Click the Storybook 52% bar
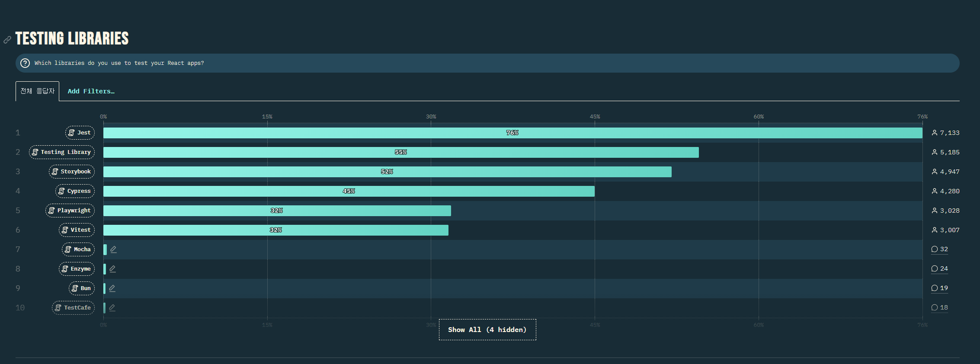Viewport: 980px width, 364px height. click(388, 172)
